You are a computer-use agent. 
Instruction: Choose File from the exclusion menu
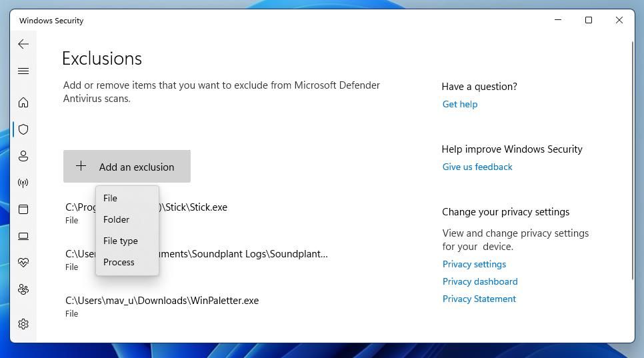[x=127, y=198]
